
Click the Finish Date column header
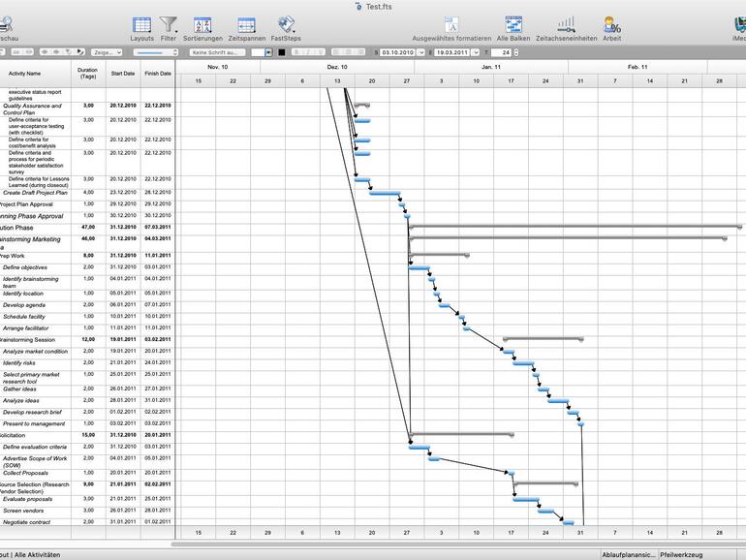(158, 74)
